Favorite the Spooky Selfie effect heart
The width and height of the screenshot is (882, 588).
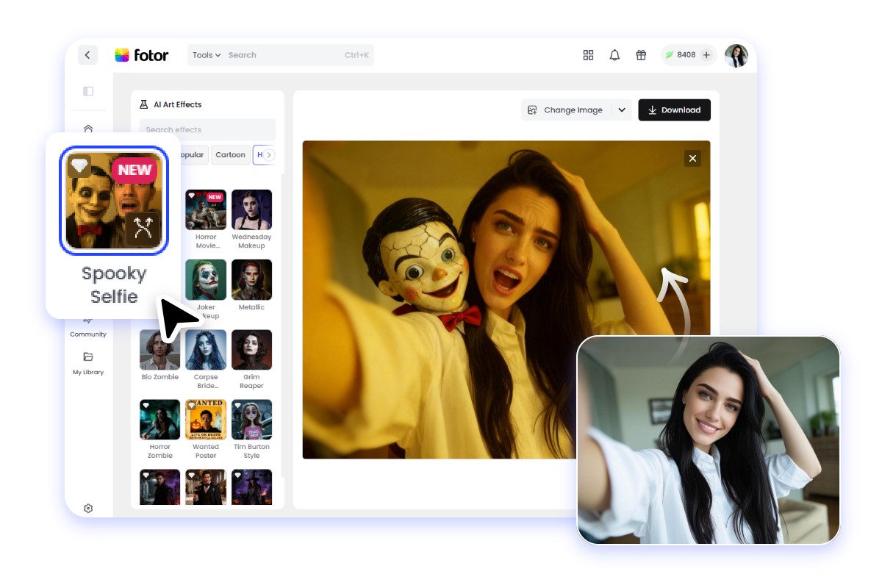pos(80,165)
